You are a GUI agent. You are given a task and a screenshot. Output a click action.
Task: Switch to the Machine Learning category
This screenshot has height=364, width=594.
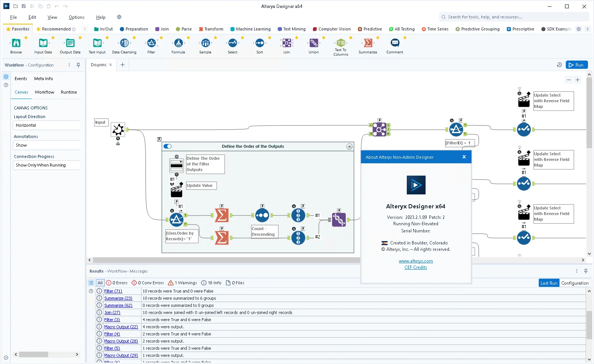coord(250,29)
